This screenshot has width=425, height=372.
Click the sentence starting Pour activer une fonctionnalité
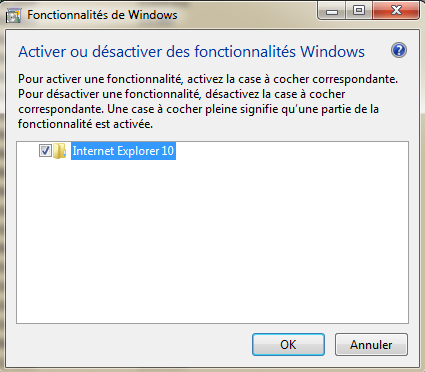208,79
